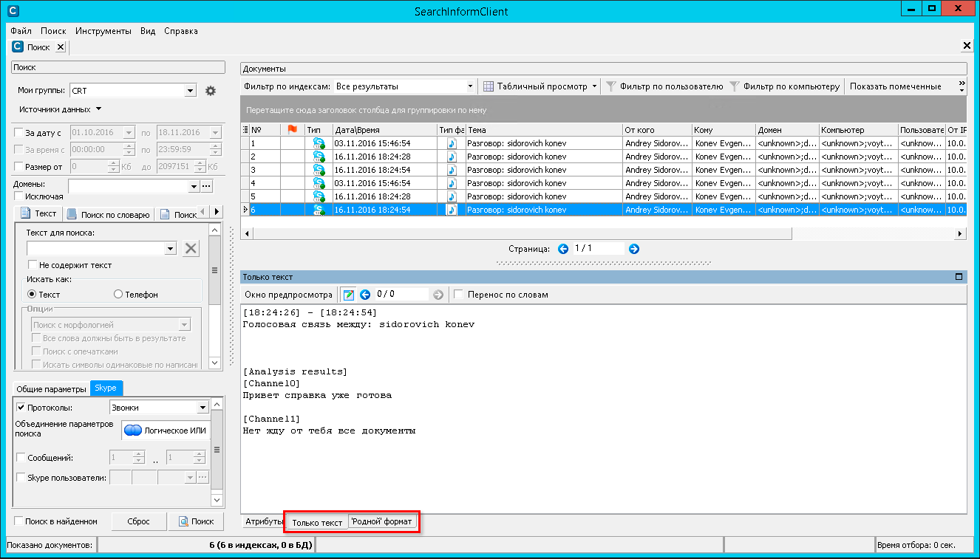This screenshot has height=559, width=980.
Task: Uncheck the Протоколы checkbox
Action: pyautogui.click(x=21, y=408)
